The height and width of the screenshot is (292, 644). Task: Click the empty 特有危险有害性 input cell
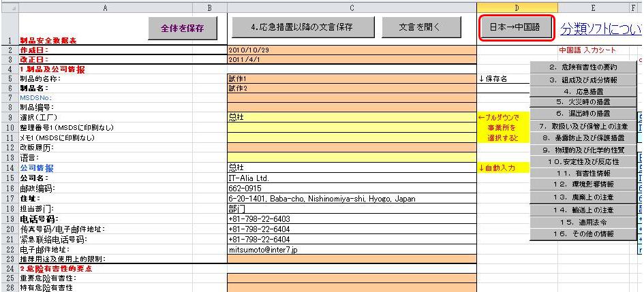tap(352, 288)
